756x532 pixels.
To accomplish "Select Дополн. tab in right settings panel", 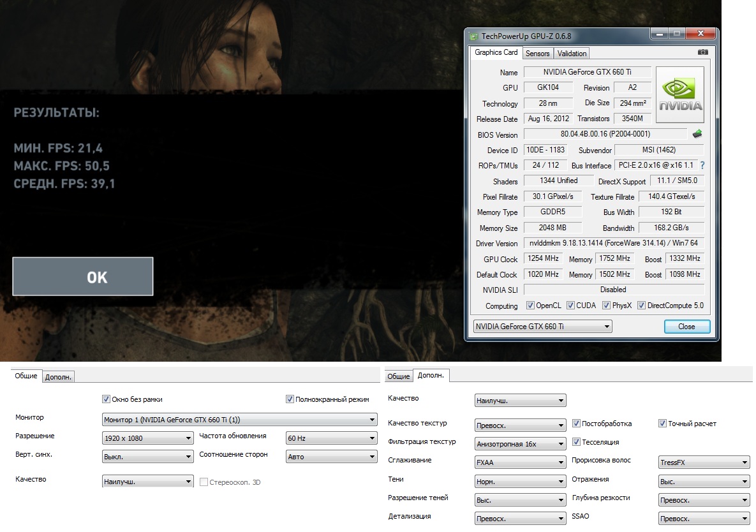I will coord(431,375).
